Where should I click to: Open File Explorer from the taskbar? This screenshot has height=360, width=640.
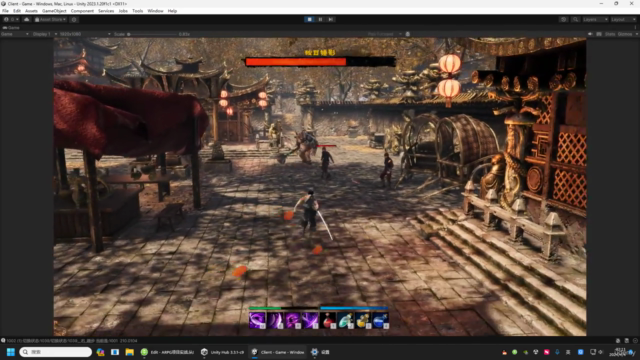point(129,352)
